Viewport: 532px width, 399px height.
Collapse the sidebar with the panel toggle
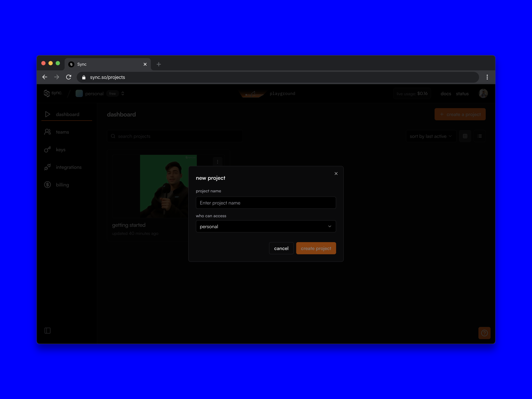click(47, 331)
